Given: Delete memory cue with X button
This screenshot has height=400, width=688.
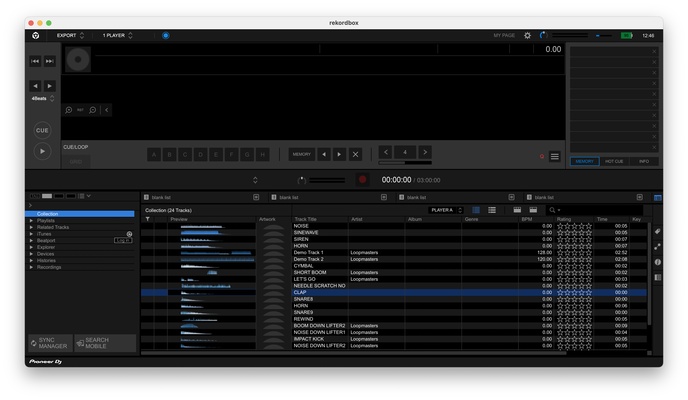Looking at the screenshot, I should (355, 154).
